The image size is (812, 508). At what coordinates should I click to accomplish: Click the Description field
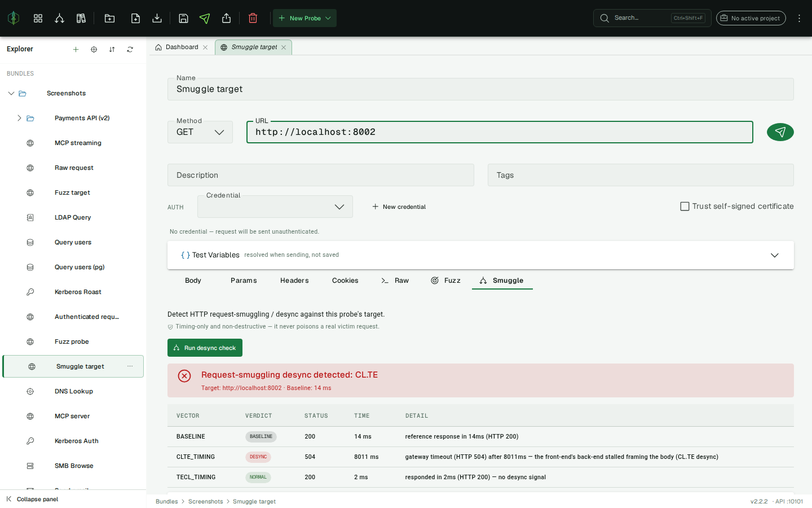321,175
